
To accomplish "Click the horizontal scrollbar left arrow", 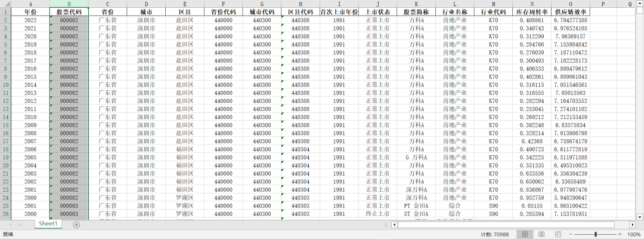I will point(394,225).
